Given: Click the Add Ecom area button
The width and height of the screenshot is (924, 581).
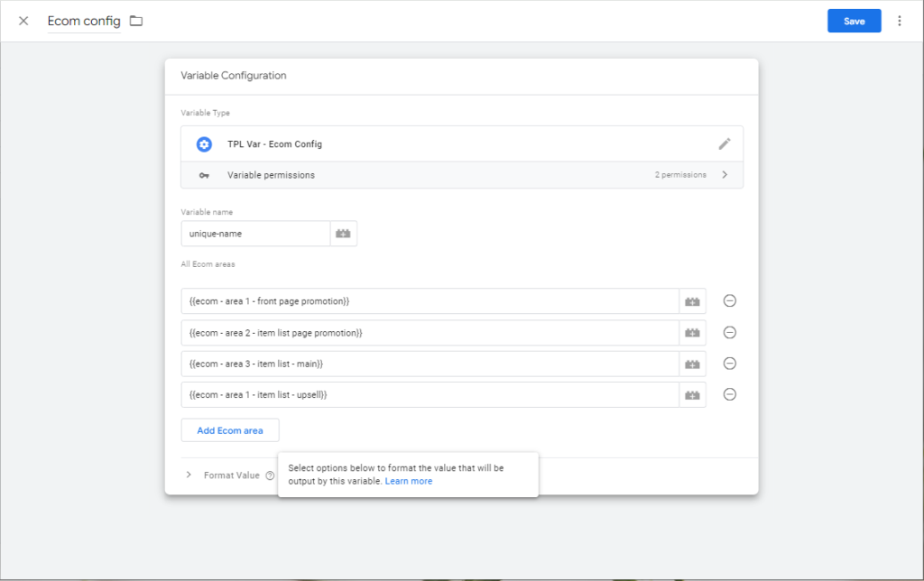Looking at the screenshot, I should (230, 430).
